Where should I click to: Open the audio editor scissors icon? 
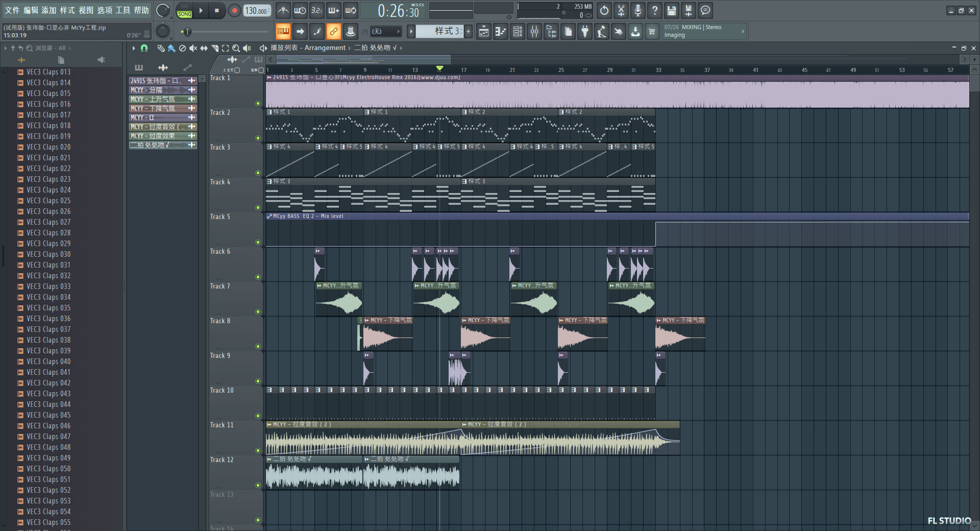pos(621,10)
